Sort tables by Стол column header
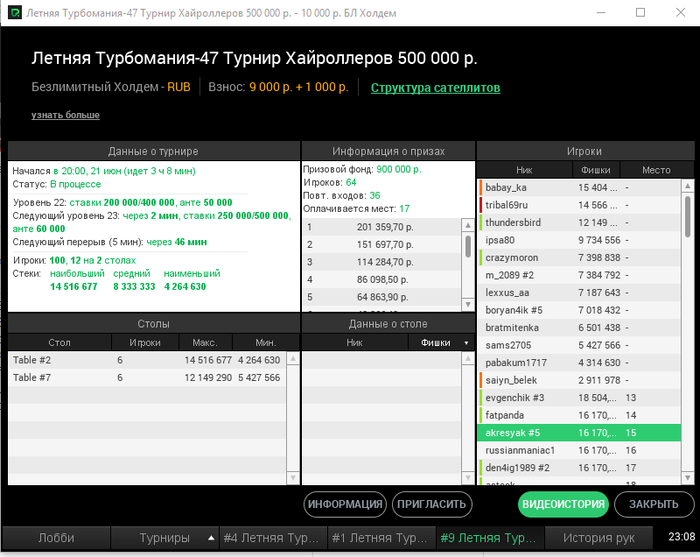Viewport: 700px width, 557px height. (x=59, y=342)
